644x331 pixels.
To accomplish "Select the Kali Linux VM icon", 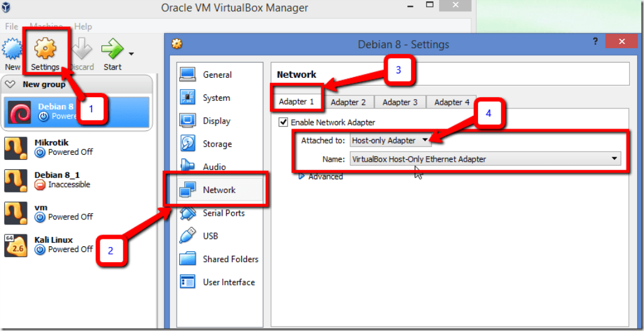I will point(16,245).
